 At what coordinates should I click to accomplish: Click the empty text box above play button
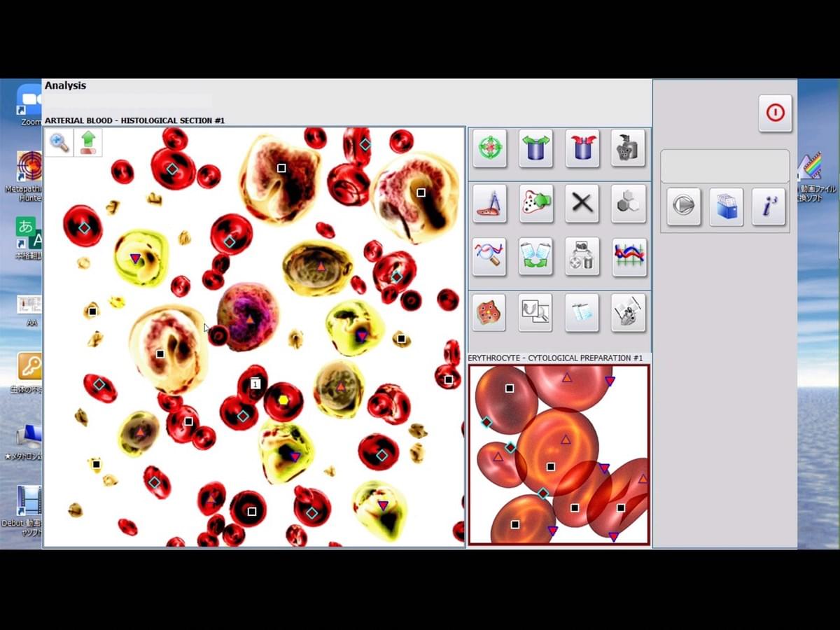click(x=725, y=167)
